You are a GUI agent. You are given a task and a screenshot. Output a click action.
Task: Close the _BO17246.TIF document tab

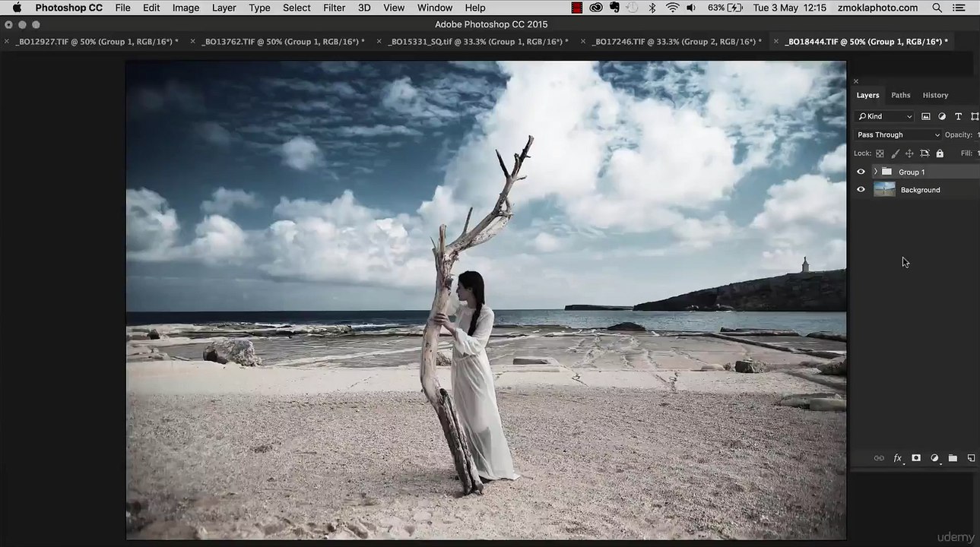[583, 42]
